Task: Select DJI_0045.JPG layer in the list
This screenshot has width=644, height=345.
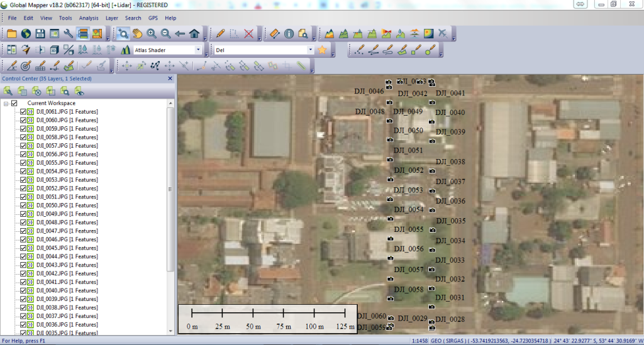Action: (67, 248)
